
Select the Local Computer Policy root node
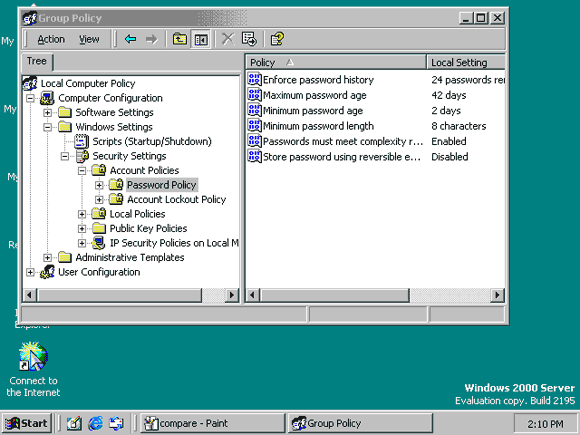click(x=88, y=83)
